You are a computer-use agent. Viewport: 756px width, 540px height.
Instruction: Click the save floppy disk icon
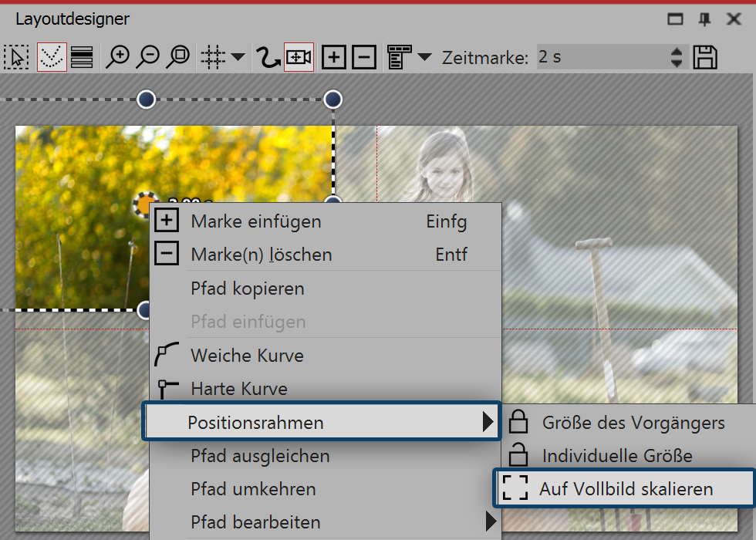tap(705, 57)
